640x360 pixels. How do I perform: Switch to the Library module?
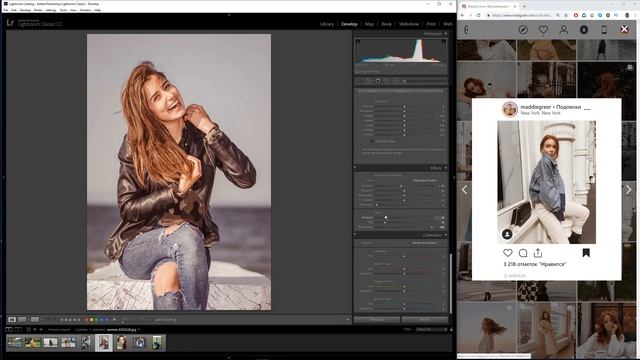click(327, 24)
